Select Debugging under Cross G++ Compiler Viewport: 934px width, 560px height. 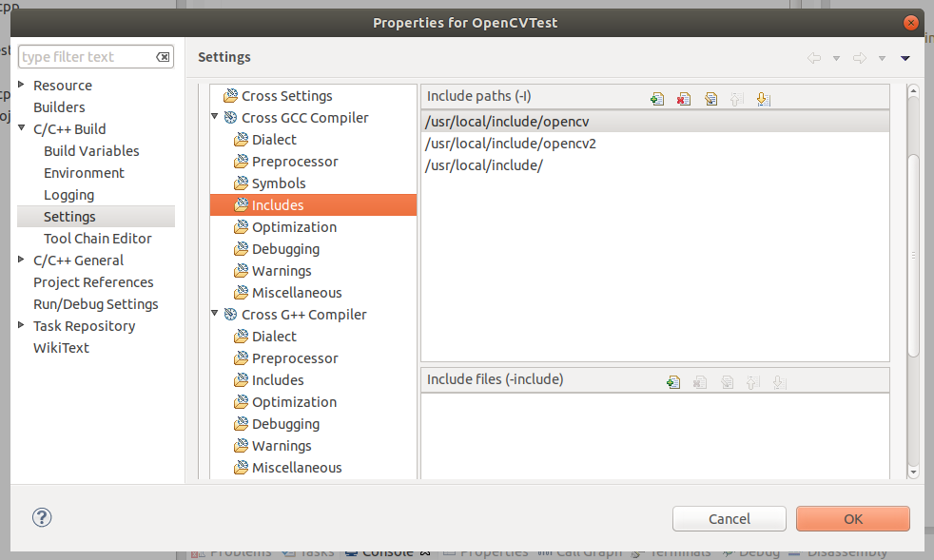[x=286, y=424]
